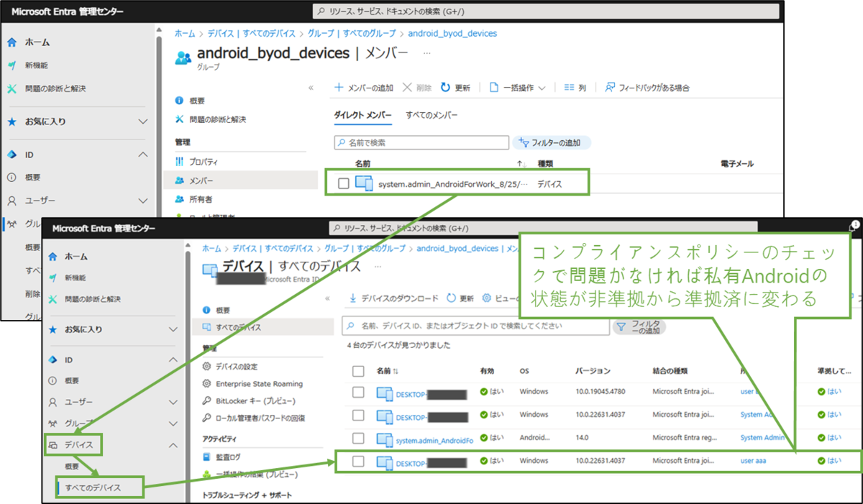Image resolution: width=863 pixels, height=504 pixels.
Task: Click the お気に入り star icon in the front sidebar
Action: click(52, 329)
